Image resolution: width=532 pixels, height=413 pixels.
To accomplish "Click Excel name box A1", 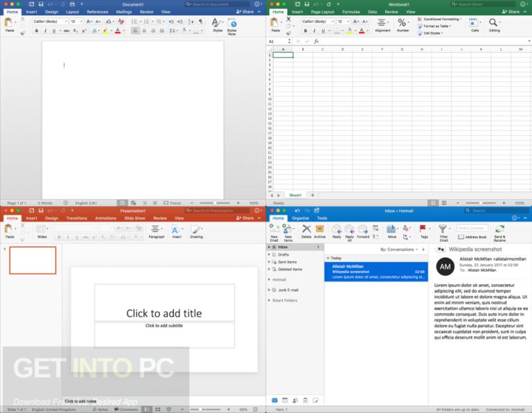I will [279, 42].
